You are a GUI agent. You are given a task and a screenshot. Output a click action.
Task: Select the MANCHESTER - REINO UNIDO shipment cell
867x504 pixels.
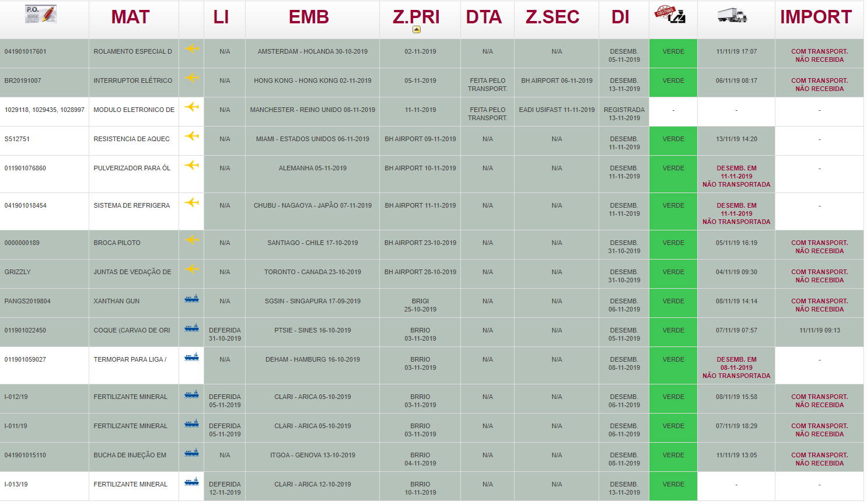pyautogui.click(x=312, y=110)
